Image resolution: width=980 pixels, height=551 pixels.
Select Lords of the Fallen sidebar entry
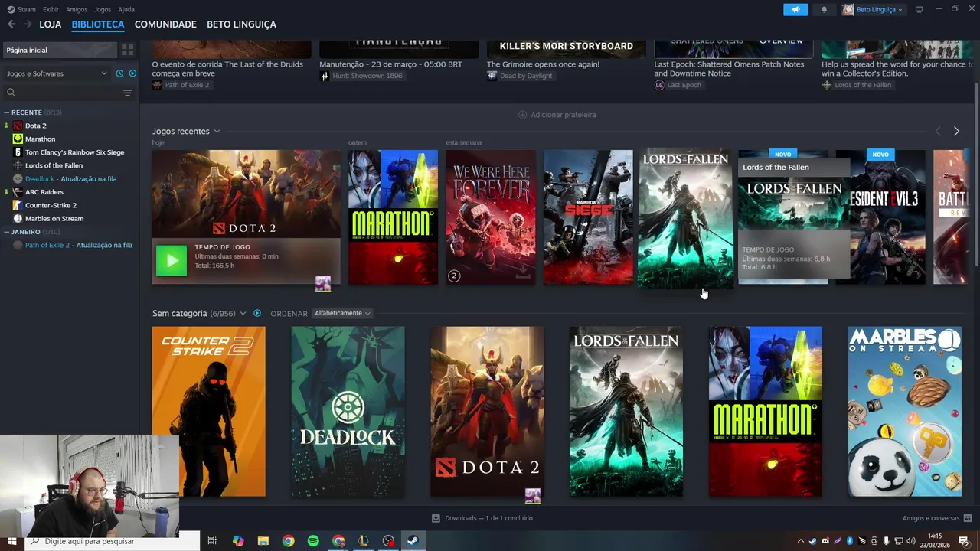pos(54,165)
